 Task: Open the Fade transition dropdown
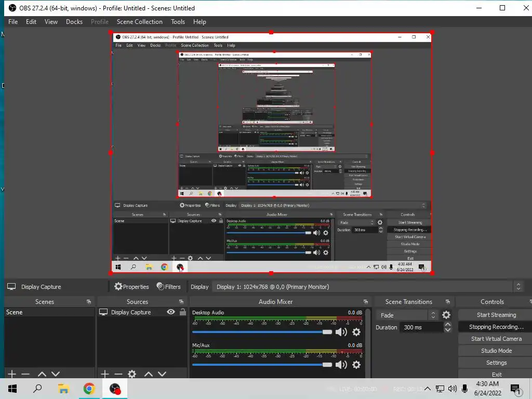tap(407, 315)
